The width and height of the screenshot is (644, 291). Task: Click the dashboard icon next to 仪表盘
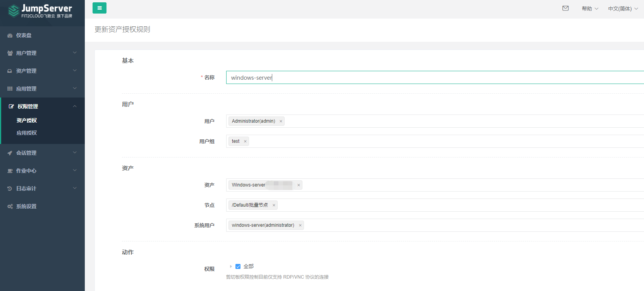click(x=10, y=35)
